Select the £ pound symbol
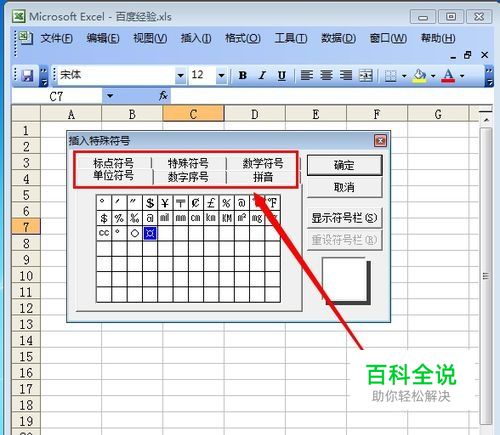 tap(211, 203)
